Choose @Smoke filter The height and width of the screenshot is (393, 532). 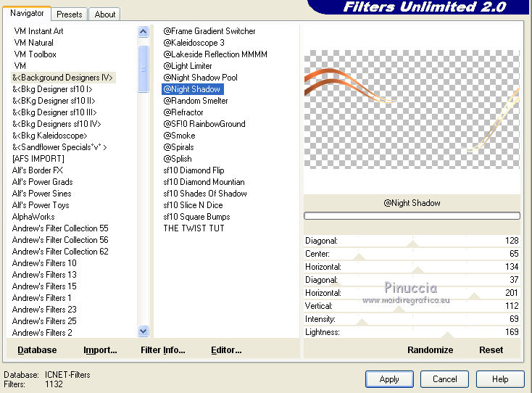click(179, 136)
